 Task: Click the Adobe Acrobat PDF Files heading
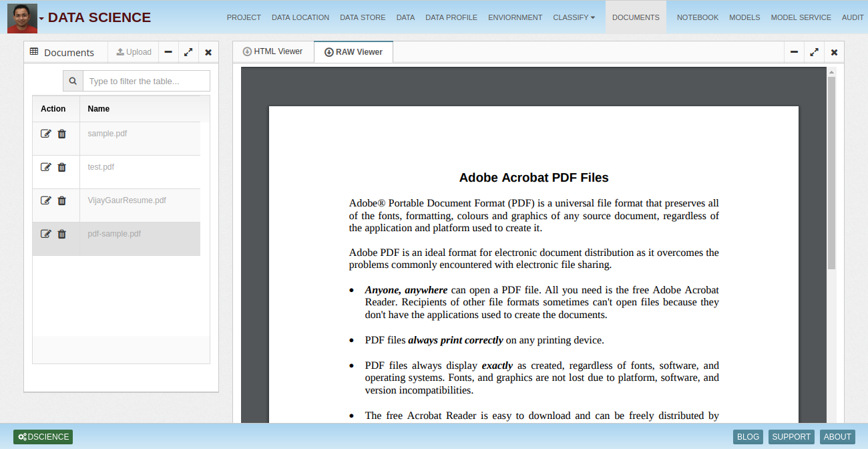pyautogui.click(x=534, y=178)
